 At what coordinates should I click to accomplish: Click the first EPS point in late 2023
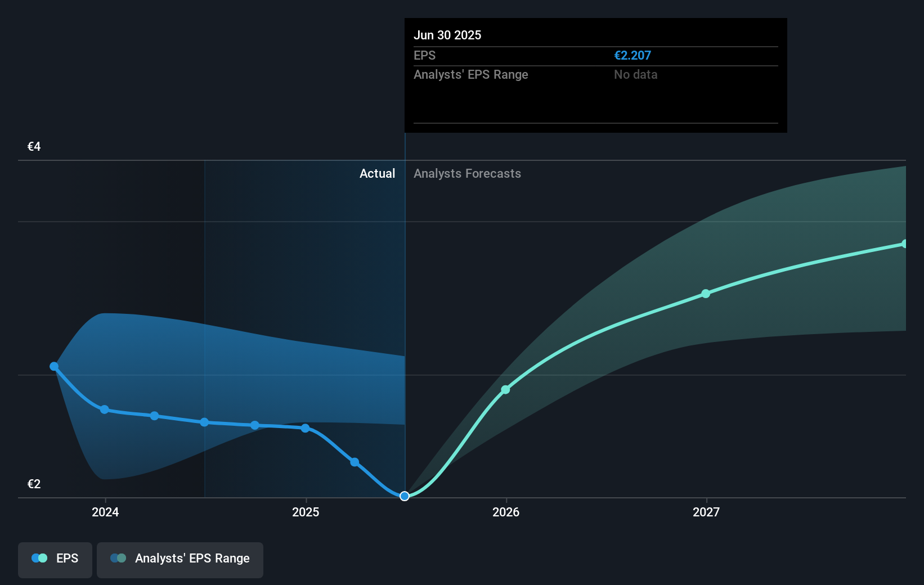tap(54, 366)
